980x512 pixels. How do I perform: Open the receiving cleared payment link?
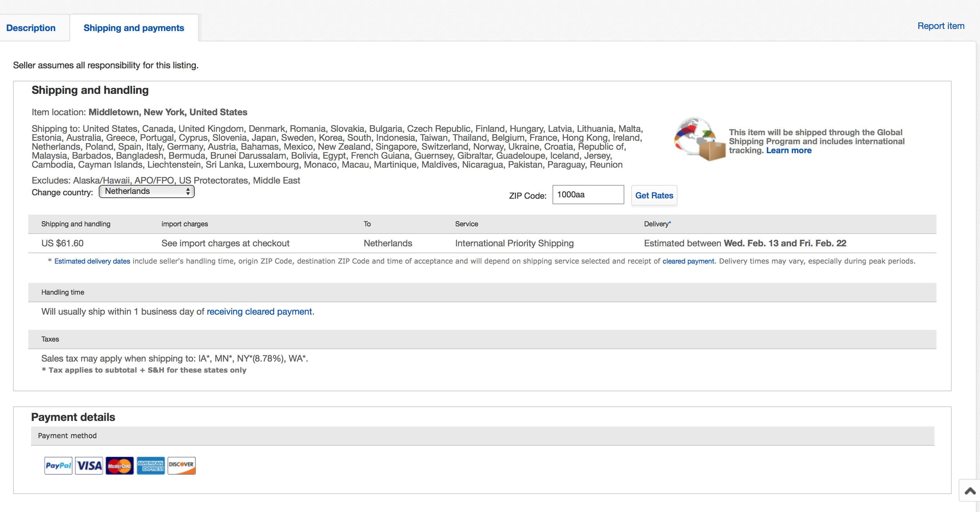[260, 311]
